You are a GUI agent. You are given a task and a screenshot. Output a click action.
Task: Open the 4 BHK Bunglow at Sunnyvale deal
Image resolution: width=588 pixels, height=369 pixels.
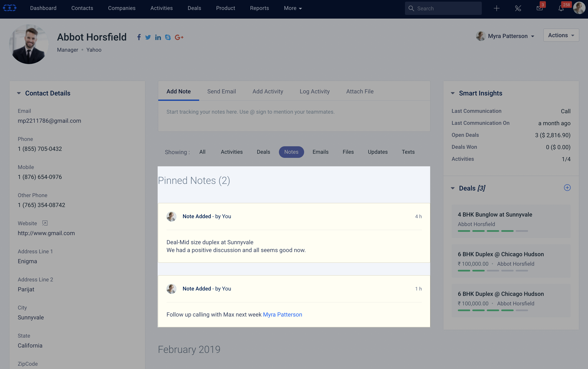(495, 214)
